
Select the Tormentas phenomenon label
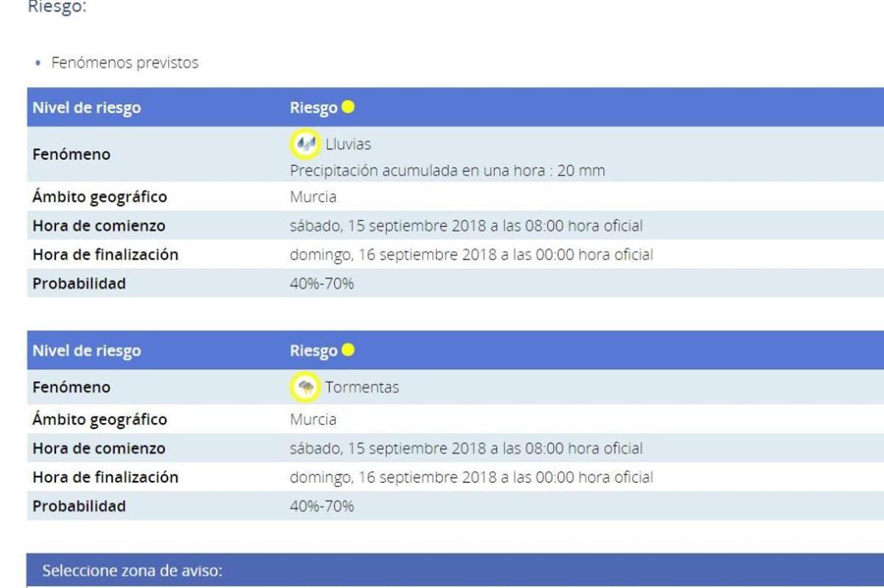pyautogui.click(x=362, y=387)
